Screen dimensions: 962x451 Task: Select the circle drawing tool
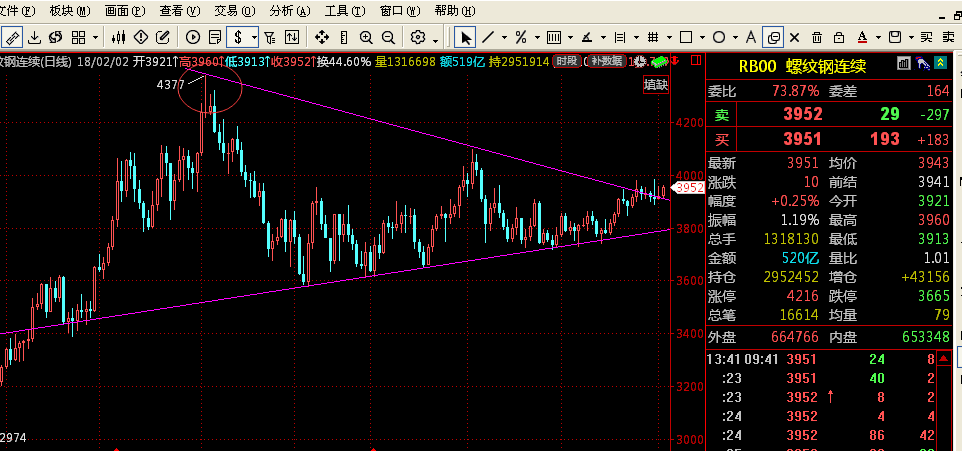click(x=719, y=37)
